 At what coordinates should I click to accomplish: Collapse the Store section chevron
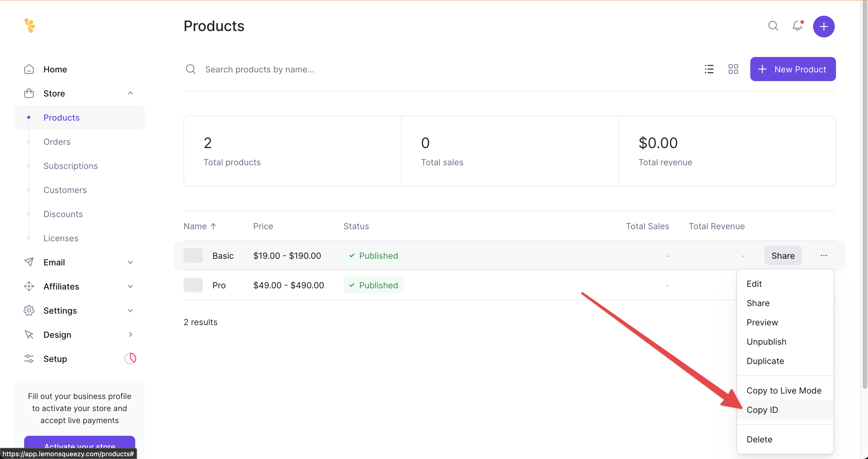point(130,93)
